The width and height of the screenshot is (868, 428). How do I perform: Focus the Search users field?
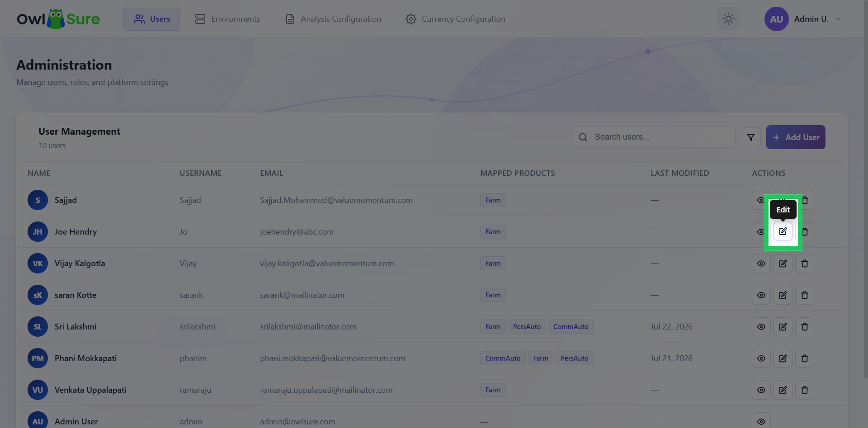coord(654,137)
